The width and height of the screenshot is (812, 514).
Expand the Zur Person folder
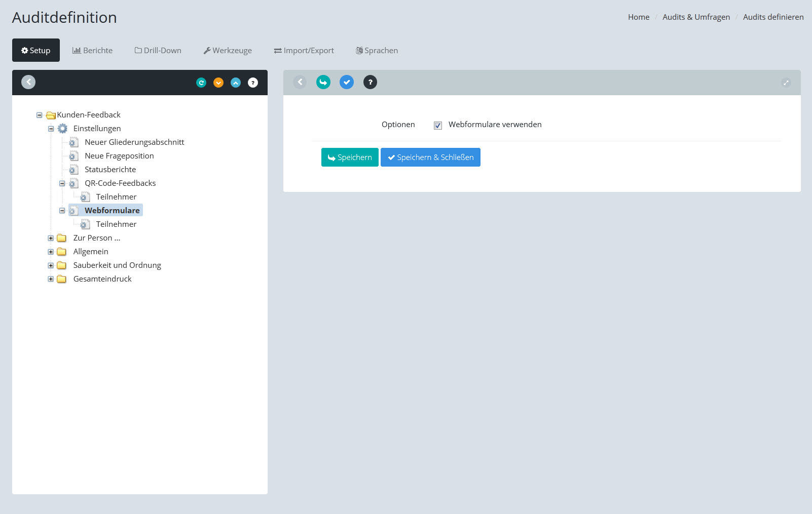click(x=51, y=238)
